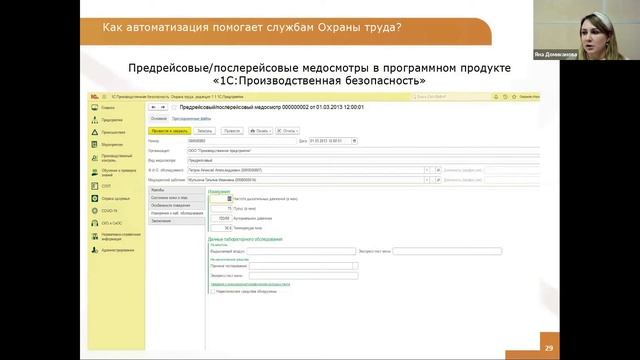Open the Главное section icon in sidebar

click(x=95, y=107)
